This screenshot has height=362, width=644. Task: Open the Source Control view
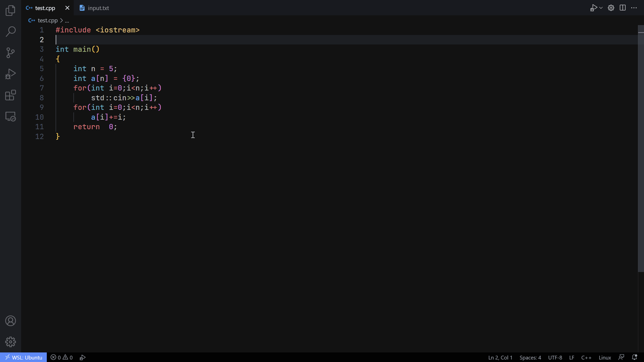pos(10,53)
